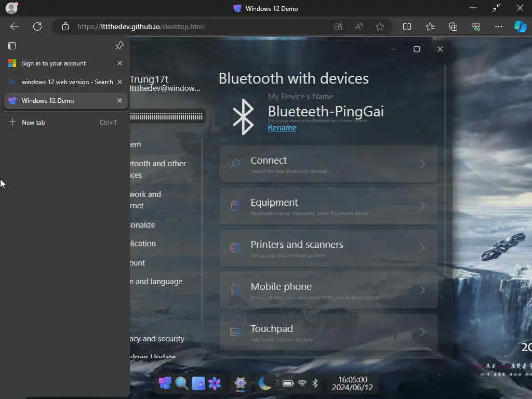532x399 pixels.
Task: Open the Equipment row
Action: (328, 206)
